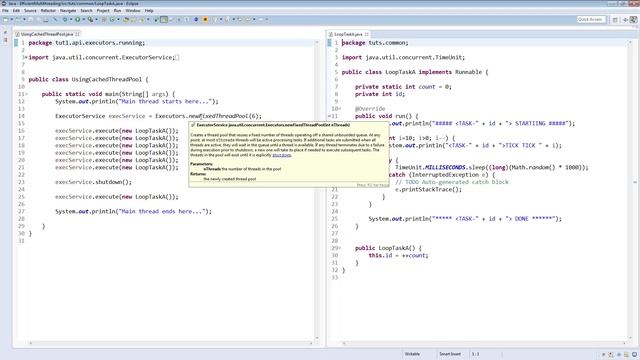Click the class name UsingCachedThreadPool on line 9

(107, 79)
